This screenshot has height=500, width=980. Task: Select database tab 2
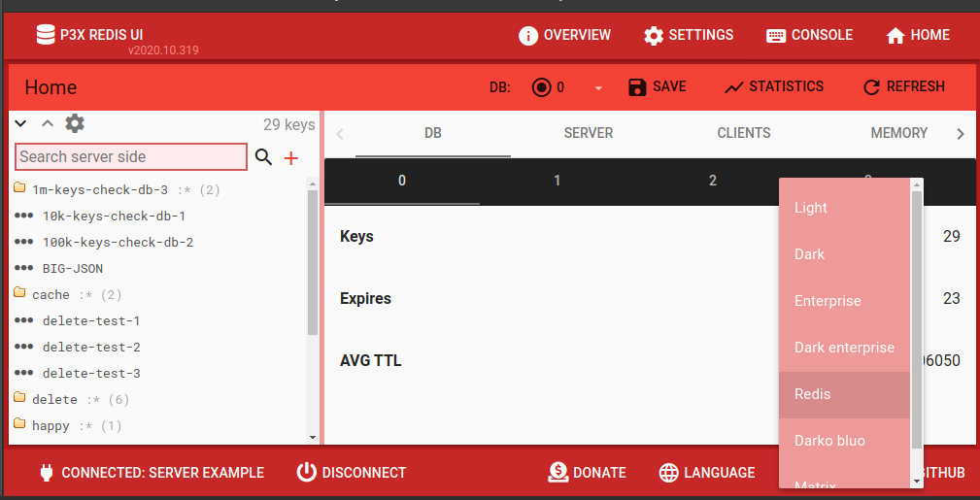[713, 181]
